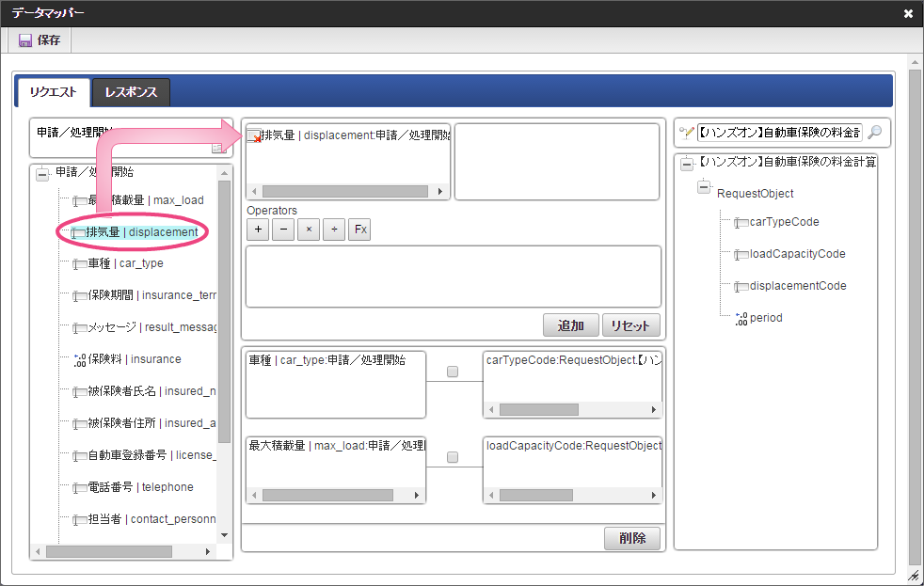The height and width of the screenshot is (586, 924).
Task: Click the リセット button
Action: tap(630, 325)
